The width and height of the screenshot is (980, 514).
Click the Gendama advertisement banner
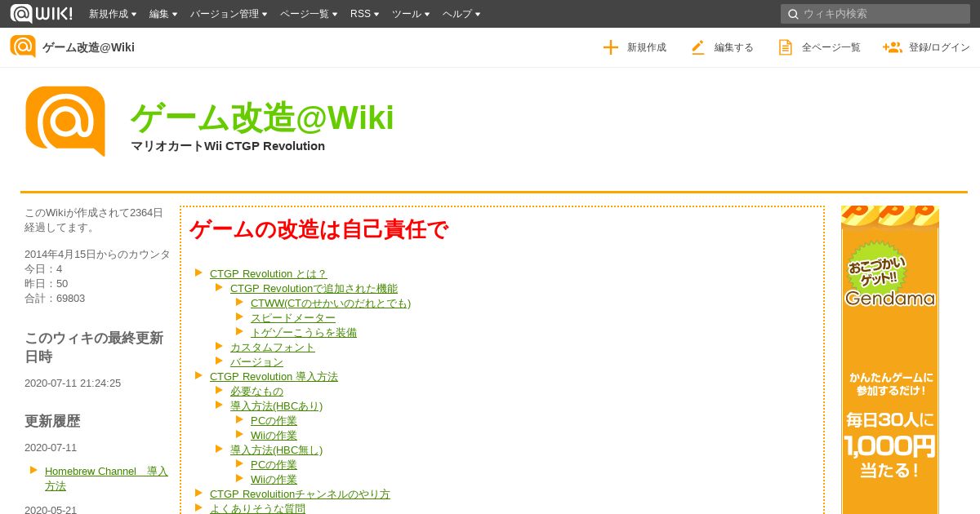pyautogui.click(x=890, y=360)
